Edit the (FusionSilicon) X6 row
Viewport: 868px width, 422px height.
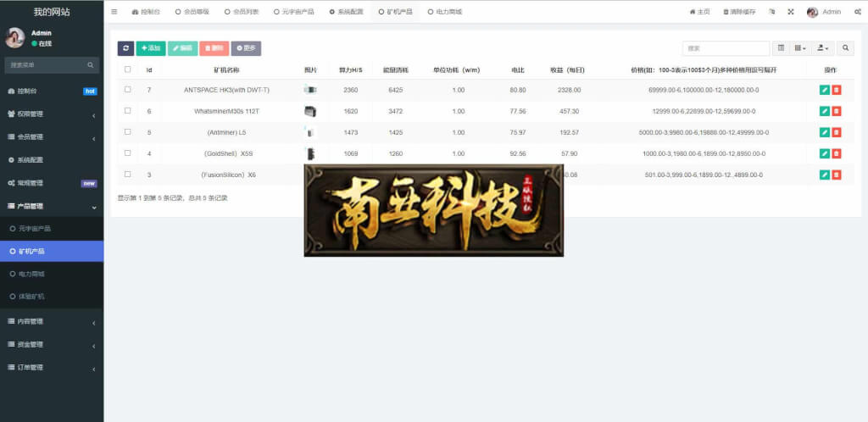[824, 175]
